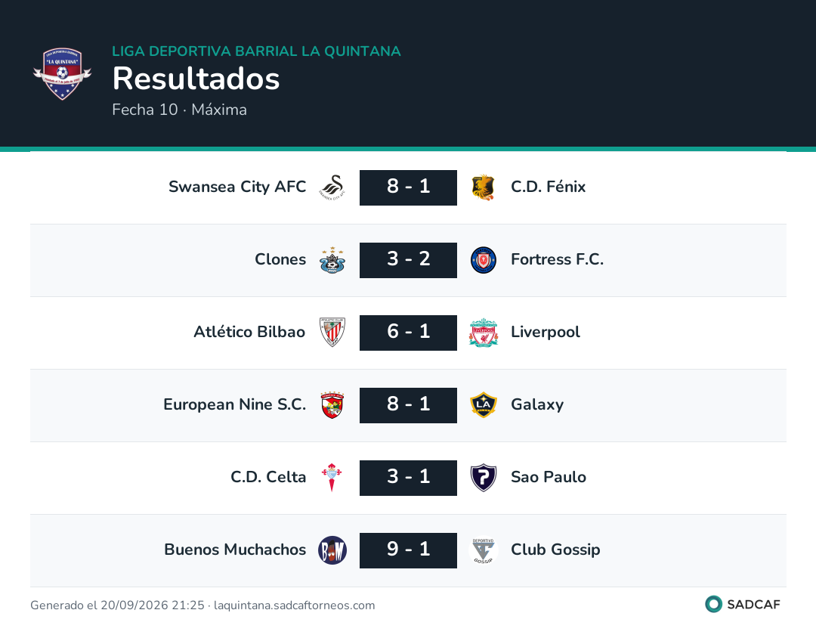Click the SADCAF logo in footer
The image size is (816, 644).
pos(743,605)
